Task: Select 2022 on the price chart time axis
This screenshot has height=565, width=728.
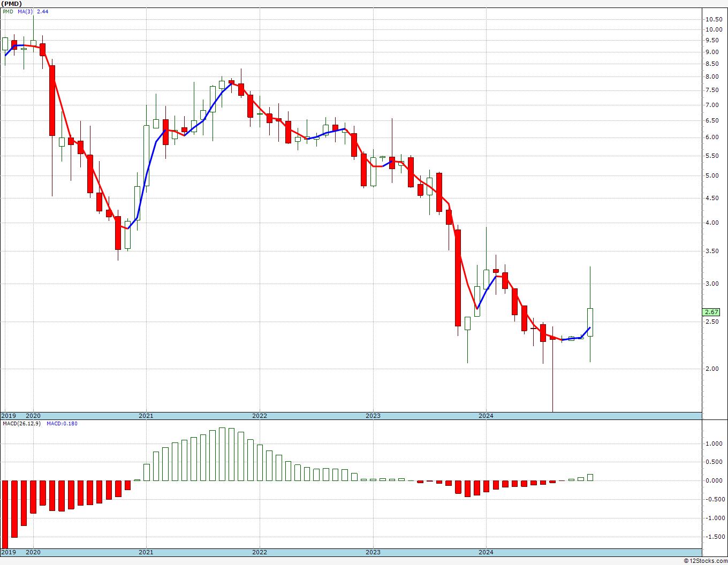Action: (x=260, y=416)
